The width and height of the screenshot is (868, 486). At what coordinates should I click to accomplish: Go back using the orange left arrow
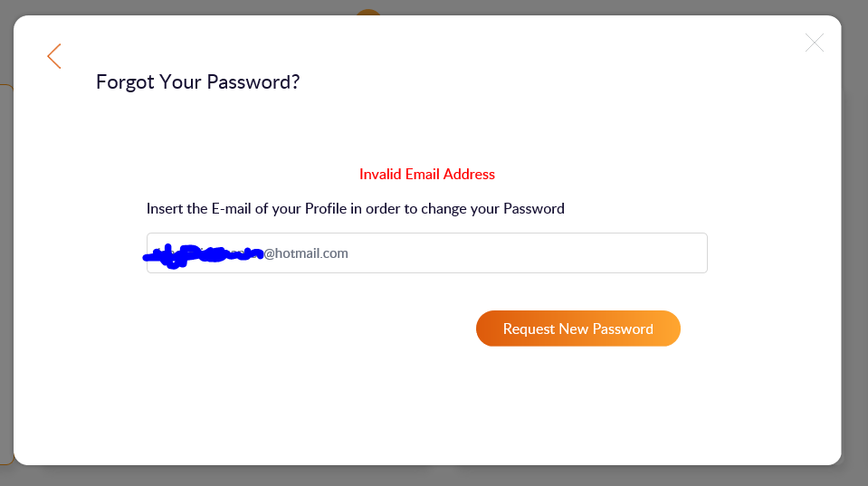click(x=54, y=56)
